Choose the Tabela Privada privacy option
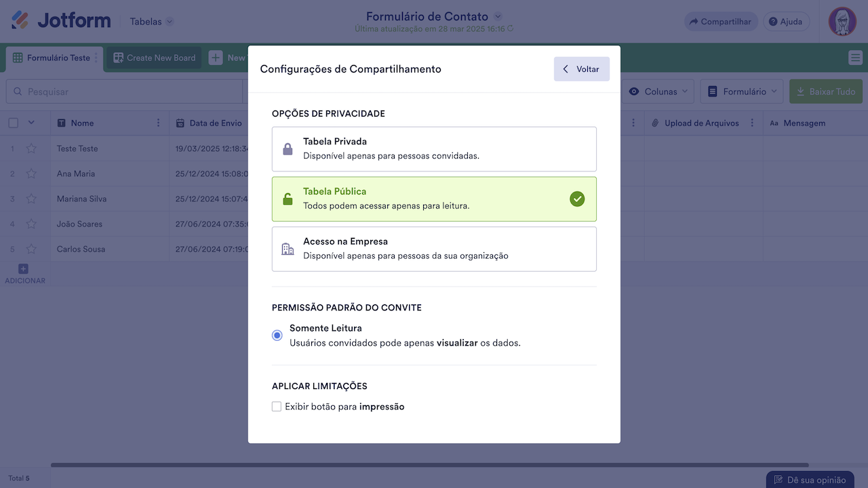868x488 pixels. tap(434, 149)
